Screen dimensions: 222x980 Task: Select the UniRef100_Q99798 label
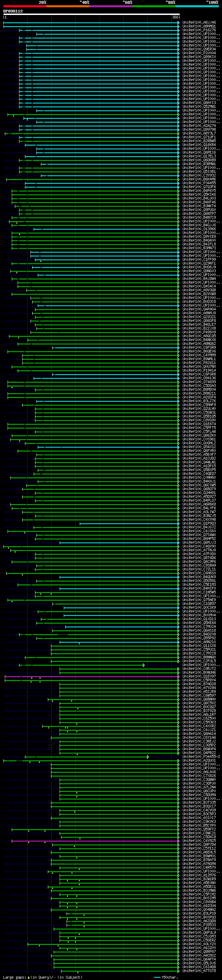coord(199,129)
